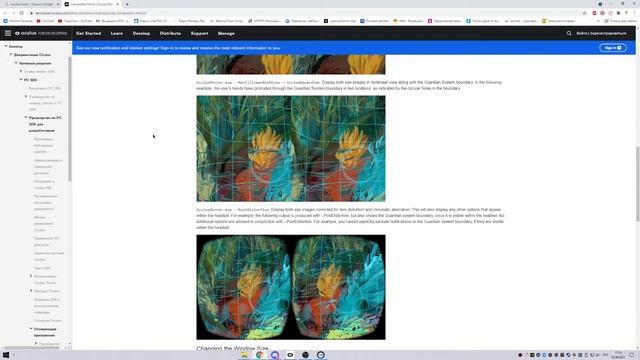Reload the page with the refresh icon
Viewport: 640px width, 360px height.
pos(22,13)
